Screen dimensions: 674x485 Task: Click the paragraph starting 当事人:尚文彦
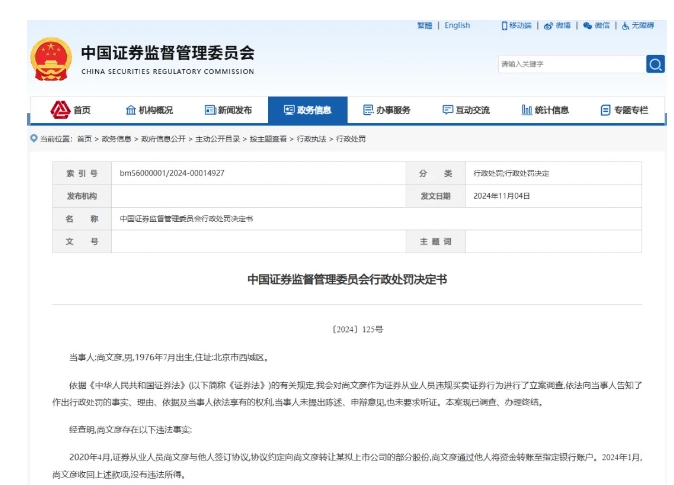(x=169, y=358)
